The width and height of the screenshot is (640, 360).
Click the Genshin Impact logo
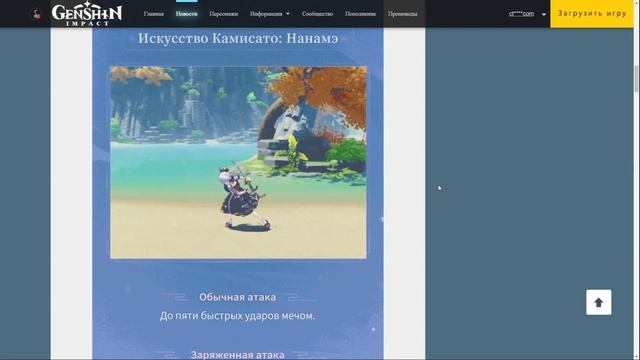pos(87,13)
